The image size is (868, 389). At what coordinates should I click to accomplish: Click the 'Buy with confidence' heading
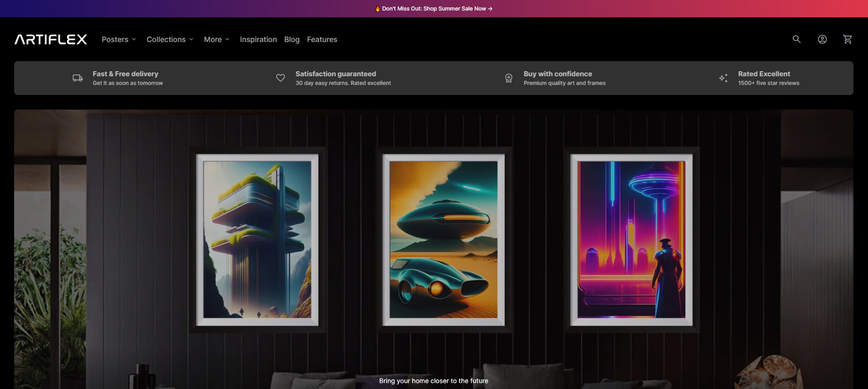point(558,74)
